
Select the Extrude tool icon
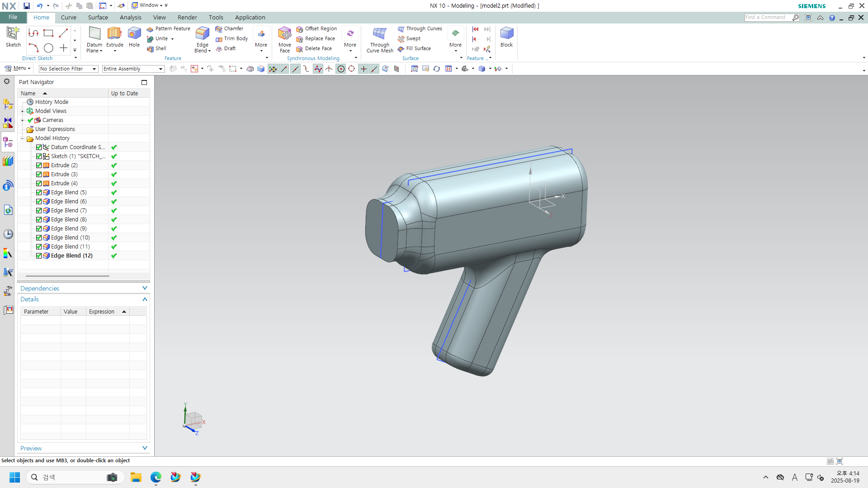(x=114, y=34)
